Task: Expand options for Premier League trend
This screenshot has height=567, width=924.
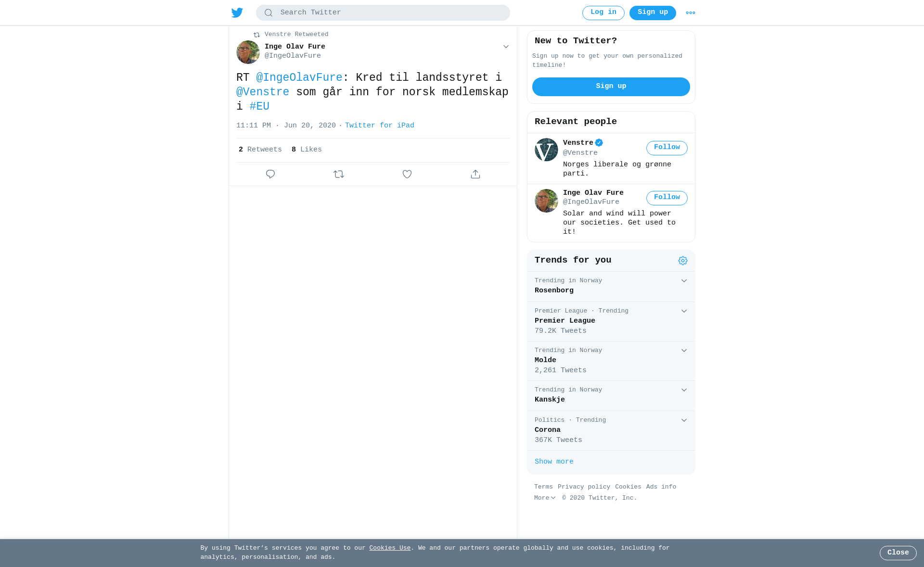Action: click(x=684, y=311)
